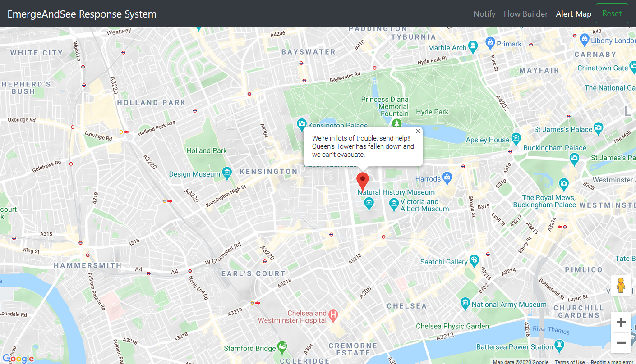The width and height of the screenshot is (636, 364).
Task: Click the red alert location marker
Action: coord(363,182)
